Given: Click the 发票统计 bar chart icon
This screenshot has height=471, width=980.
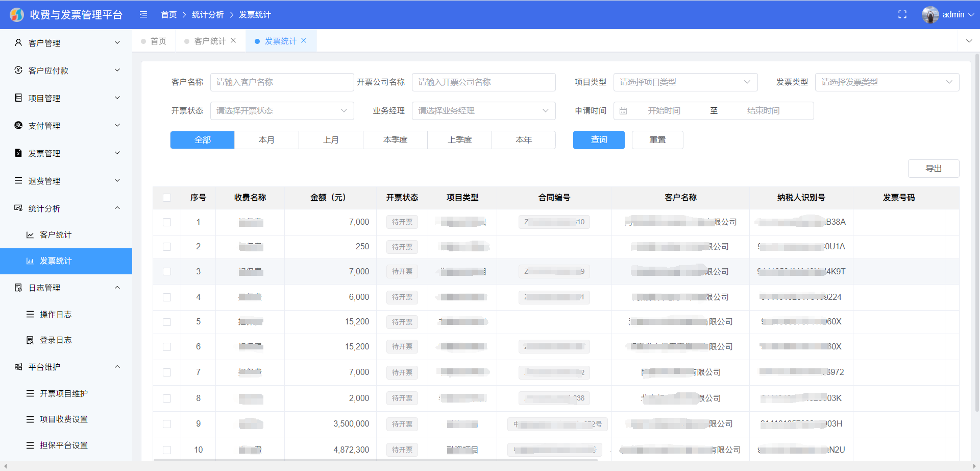Looking at the screenshot, I should coord(30,261).
